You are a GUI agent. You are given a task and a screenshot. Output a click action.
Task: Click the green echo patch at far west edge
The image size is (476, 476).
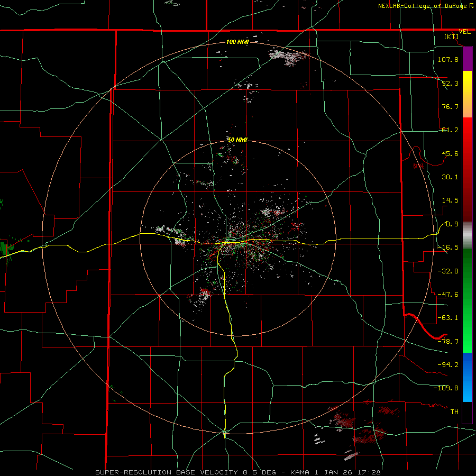[x=6, y=248]
